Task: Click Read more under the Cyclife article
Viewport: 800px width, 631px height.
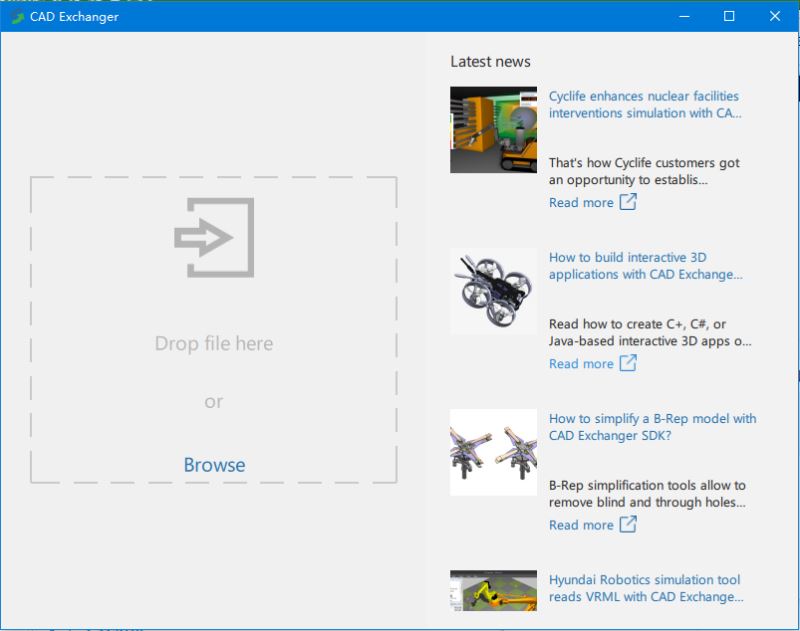Action: pos(581,203)
